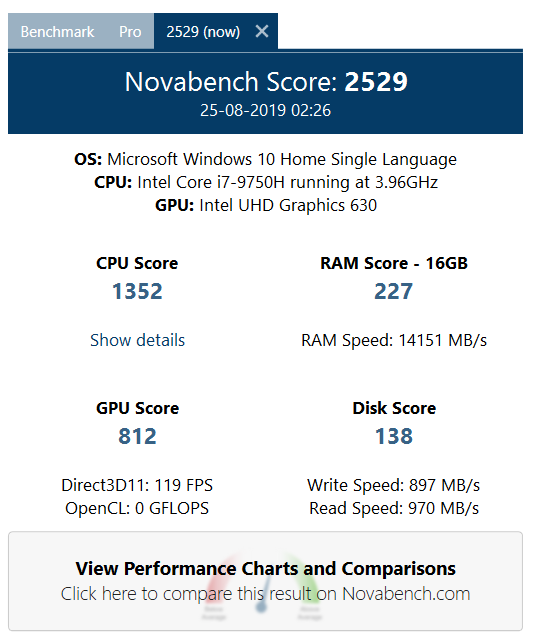Image resolution: width=541 pixels, height=643 pixels.
Task: Click the Read Speed 970 MB/s line
Action: coord(394,508)
